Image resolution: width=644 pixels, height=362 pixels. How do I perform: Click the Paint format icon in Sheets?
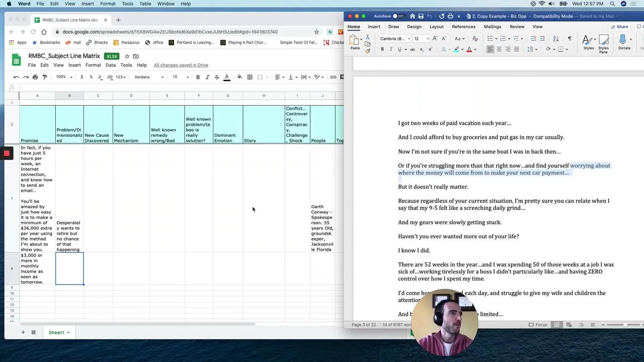44,77
